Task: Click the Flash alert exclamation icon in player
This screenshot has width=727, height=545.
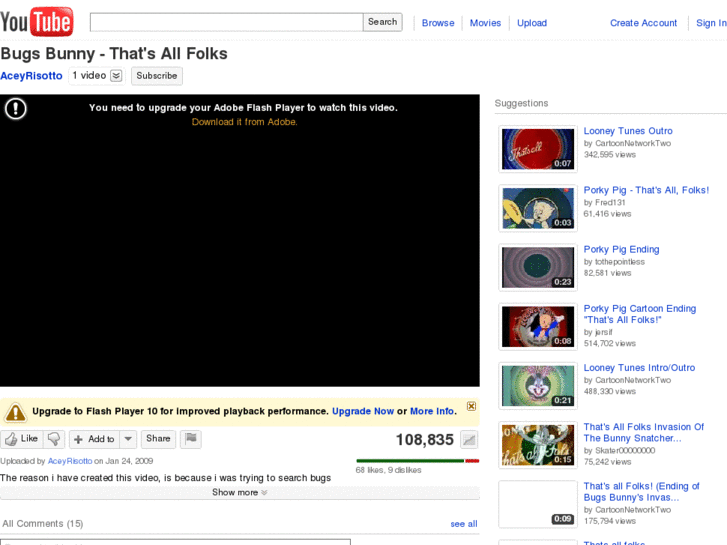Action: (15, 109)
